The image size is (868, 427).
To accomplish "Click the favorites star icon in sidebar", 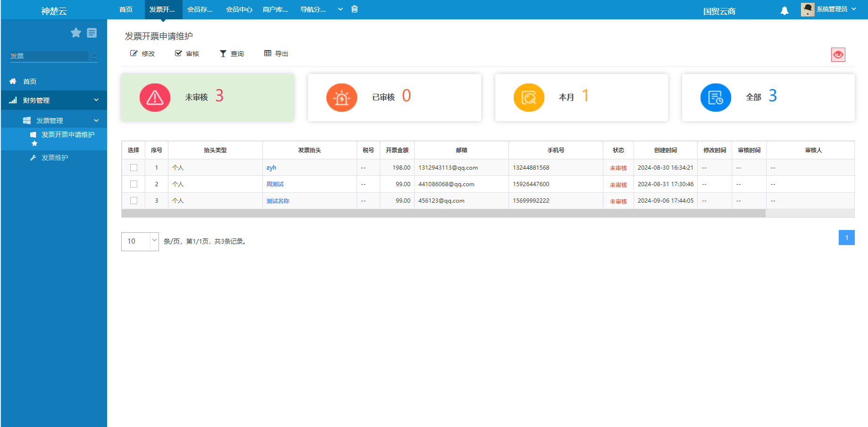I will (x=76, y=33).
